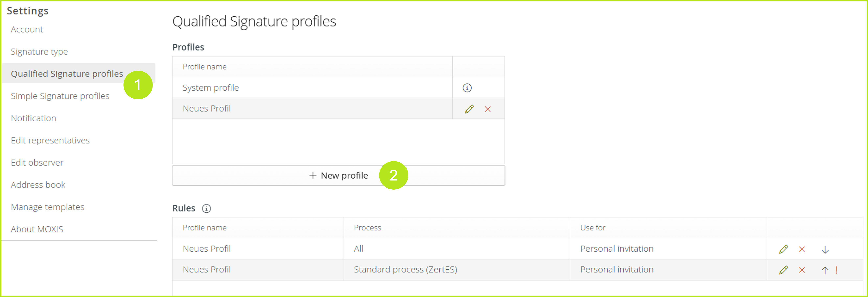Move the Process All rule down
This screenshot has width=868, height=297.
coord(825,250)
